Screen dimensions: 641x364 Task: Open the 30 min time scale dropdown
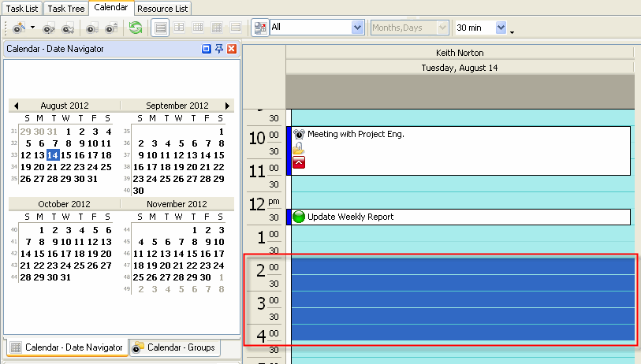tap(501, 28)
